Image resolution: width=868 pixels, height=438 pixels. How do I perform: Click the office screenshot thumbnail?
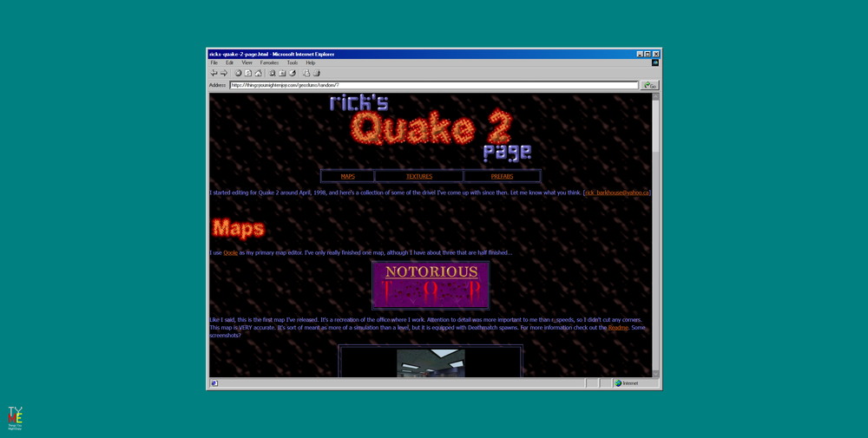(431, 363)
